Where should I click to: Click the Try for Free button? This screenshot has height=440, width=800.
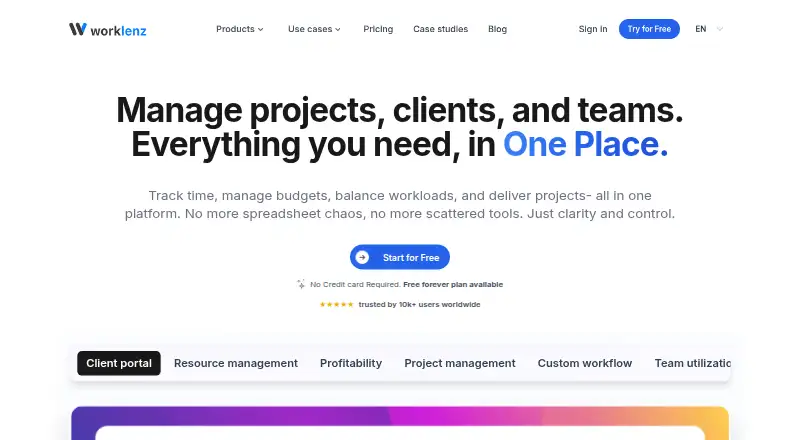(649, 29)
